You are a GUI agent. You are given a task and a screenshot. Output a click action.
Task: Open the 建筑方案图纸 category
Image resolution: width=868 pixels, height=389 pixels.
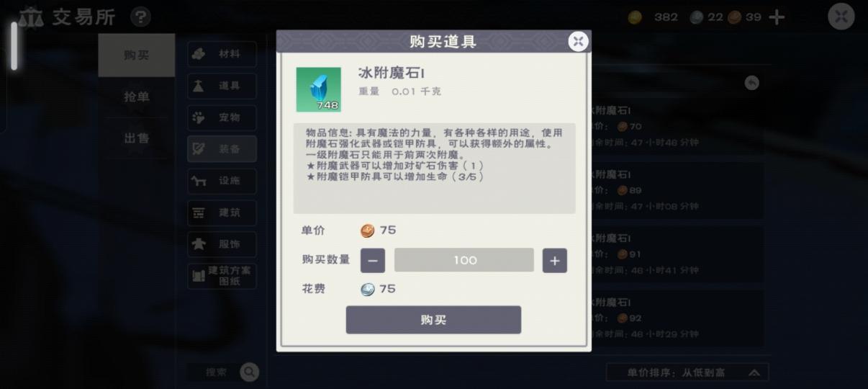(222, 276)
